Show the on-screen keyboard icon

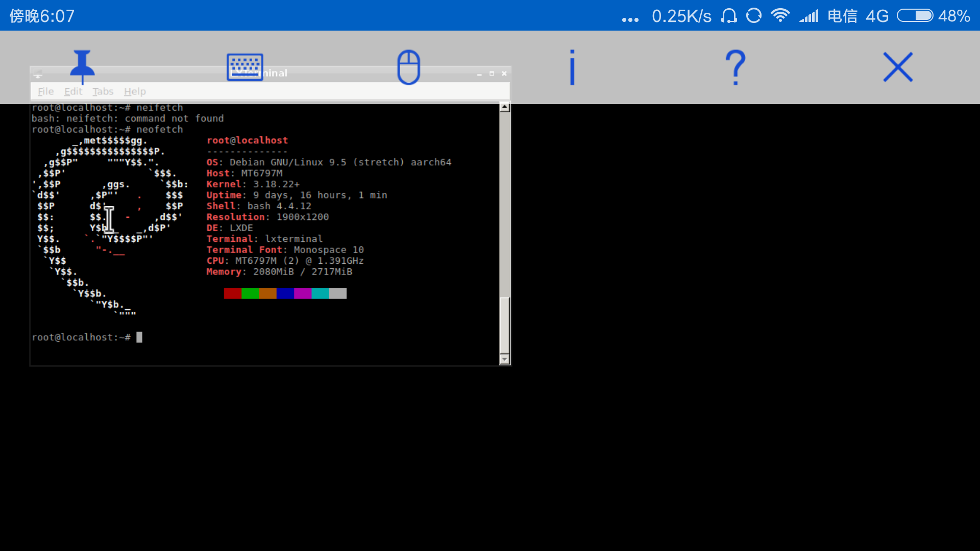(x=245, y=67)
